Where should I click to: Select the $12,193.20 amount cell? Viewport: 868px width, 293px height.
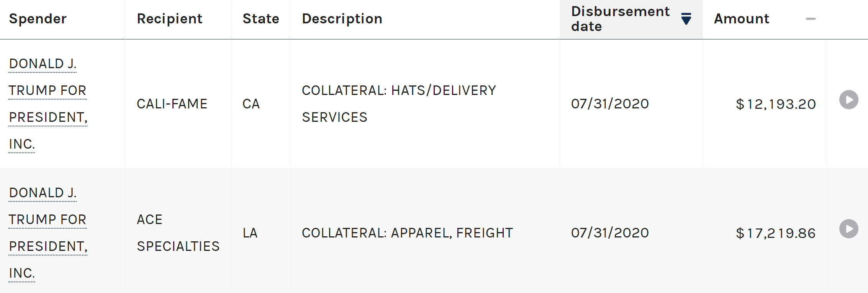point(776,104)
